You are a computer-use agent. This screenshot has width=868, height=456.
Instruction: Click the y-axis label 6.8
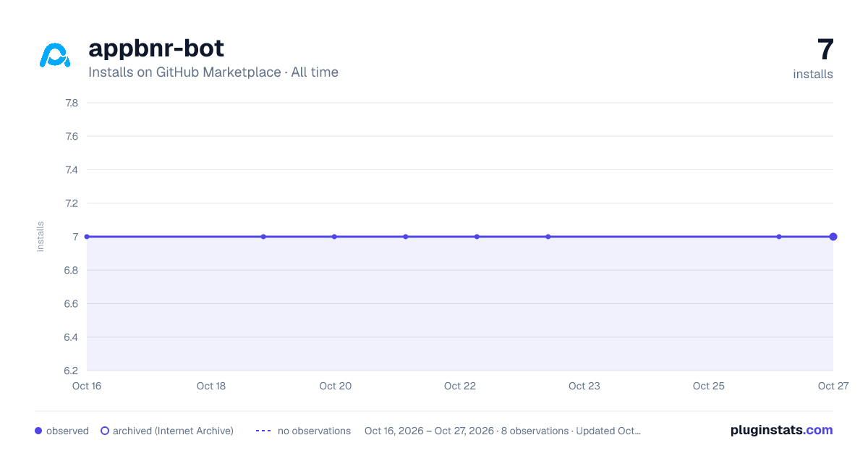(72, 270)
